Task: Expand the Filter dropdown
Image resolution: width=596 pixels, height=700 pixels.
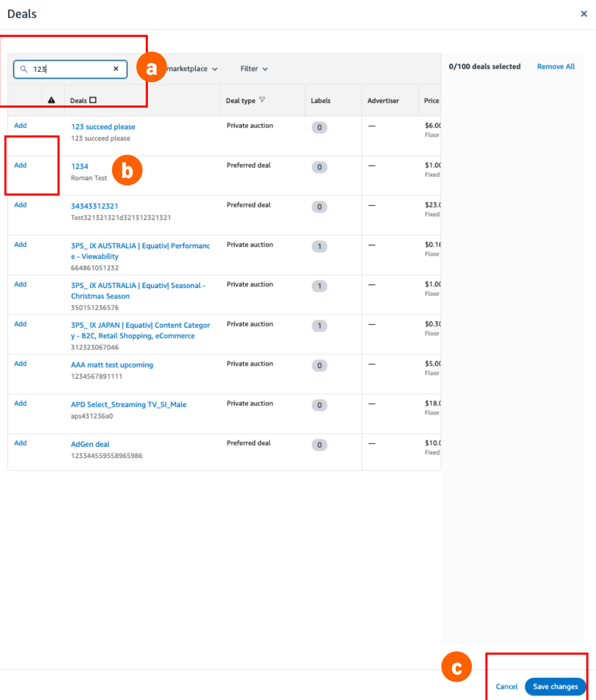Action: click(x=254, y=69)
